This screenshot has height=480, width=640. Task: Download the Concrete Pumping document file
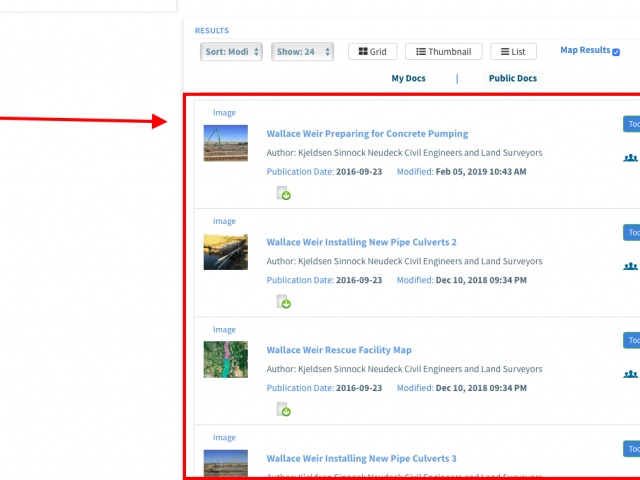(284, 194)
